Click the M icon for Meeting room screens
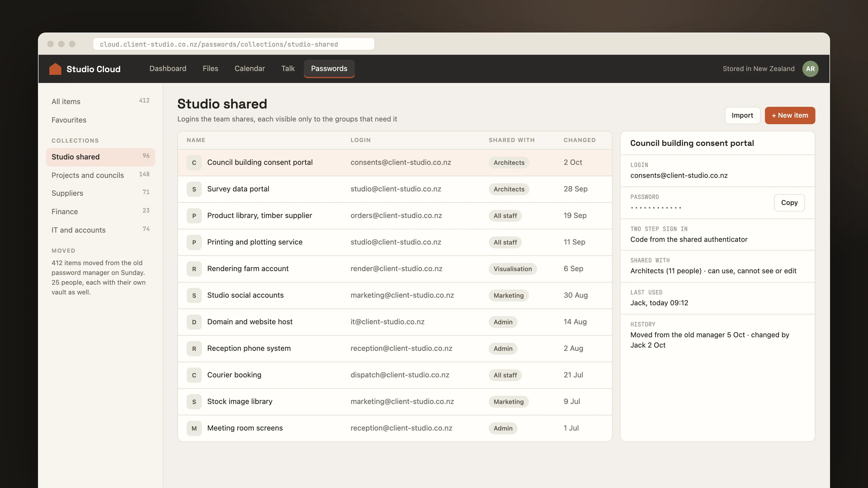Image resolution: width=868 pixels, height=488 pixels. pyautogui.click(x=194, y=429)
